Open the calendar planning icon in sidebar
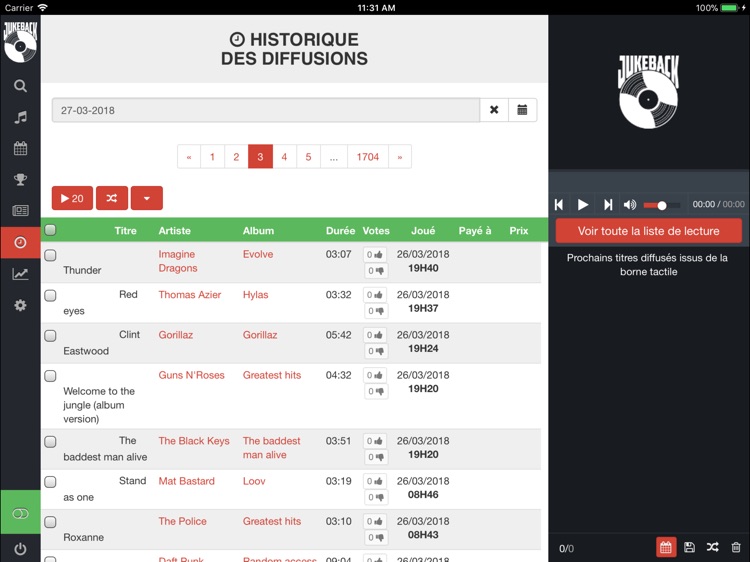 pyautogui.click(x=20, y=148)
